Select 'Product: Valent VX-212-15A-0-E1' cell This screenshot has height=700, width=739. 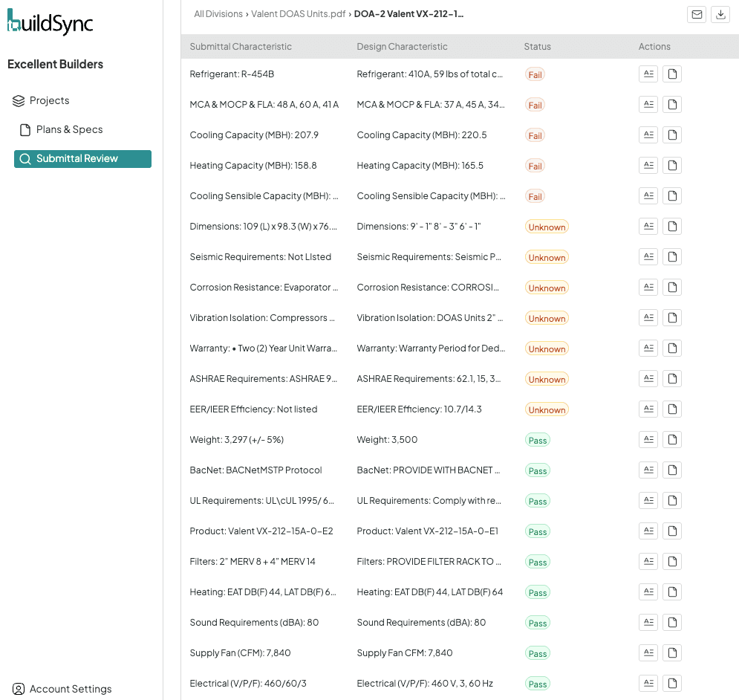pyautogui.click(x=428, y=531)
